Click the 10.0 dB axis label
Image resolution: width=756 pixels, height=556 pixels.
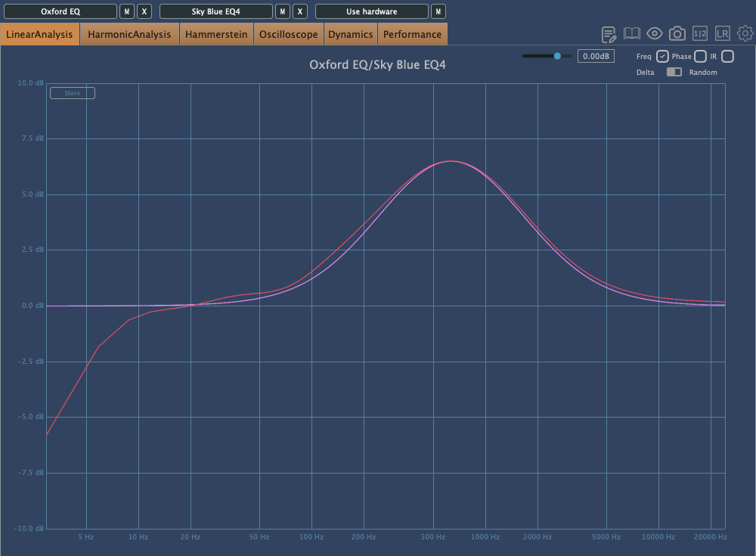pos(30,83)
